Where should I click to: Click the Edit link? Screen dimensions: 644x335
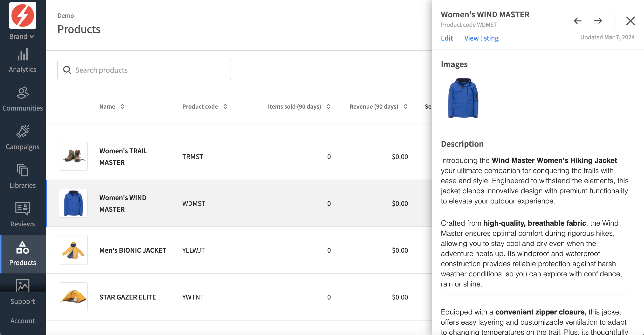coord(447,38)
